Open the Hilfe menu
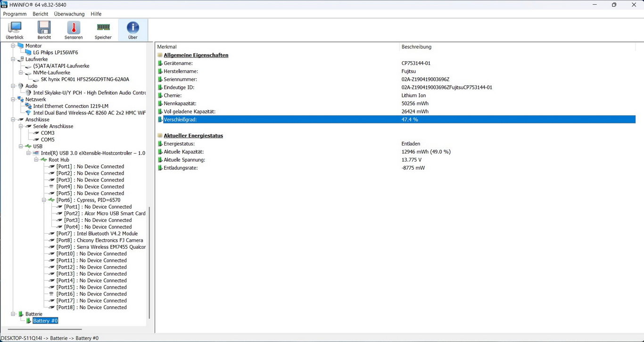Screen dimensions: 644x342 pos(96,14)
